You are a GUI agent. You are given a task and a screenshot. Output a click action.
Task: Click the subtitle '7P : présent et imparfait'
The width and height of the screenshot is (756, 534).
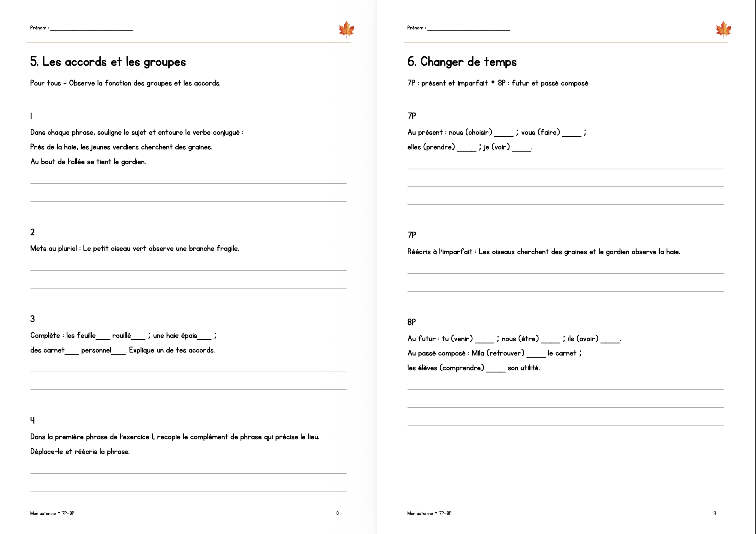click(x=447, y=83)
